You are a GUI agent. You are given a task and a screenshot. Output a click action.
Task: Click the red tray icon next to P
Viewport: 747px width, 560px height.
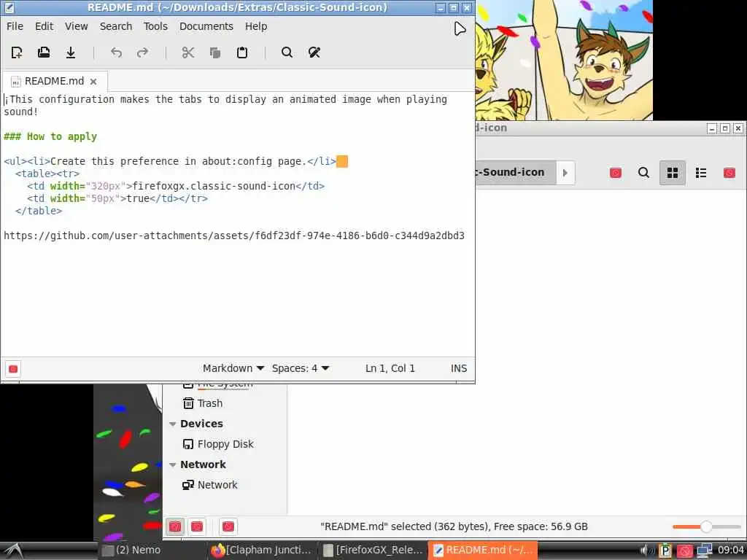pos(684,551)
